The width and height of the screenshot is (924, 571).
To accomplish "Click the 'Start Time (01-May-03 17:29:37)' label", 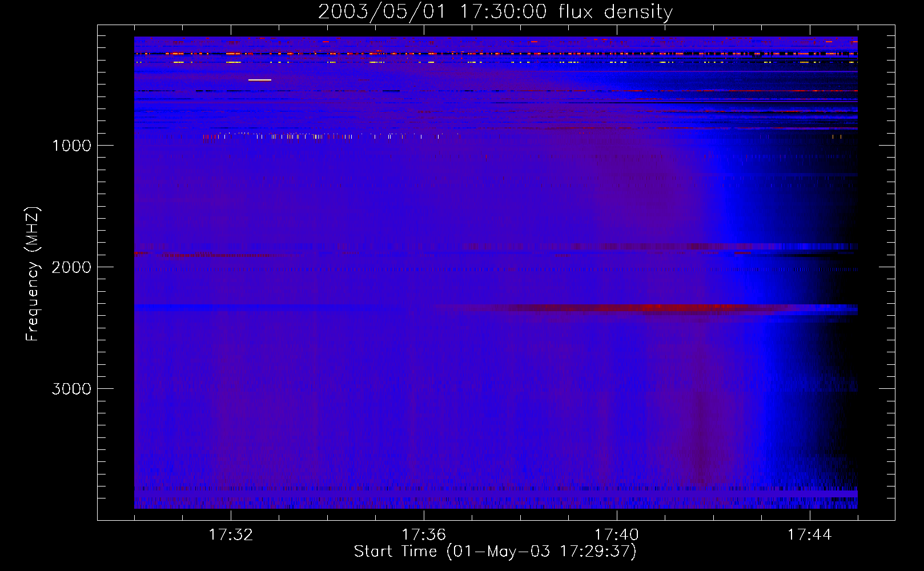I will [x=495, y=552].
